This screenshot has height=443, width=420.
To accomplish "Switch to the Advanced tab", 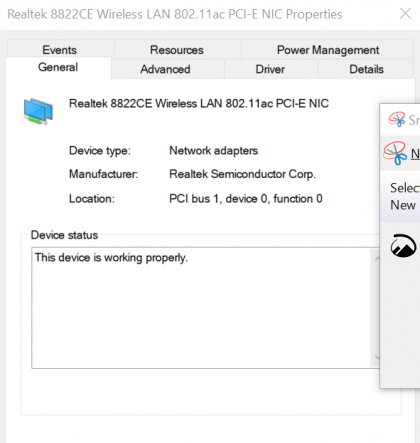I will tap(165, 69).
